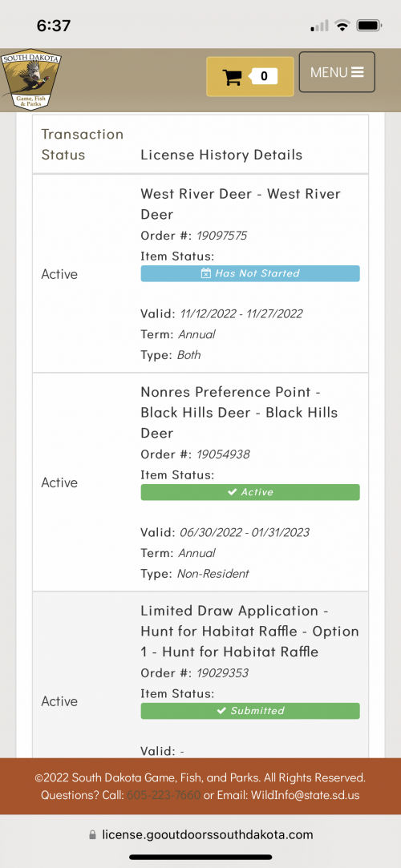The image size is (401, 868).
Task: Tap the Nonres Preference Point license title
Action: coord(239,413)
